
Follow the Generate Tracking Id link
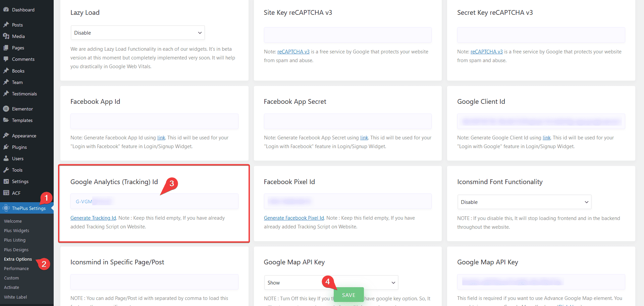tap(93, 218)
